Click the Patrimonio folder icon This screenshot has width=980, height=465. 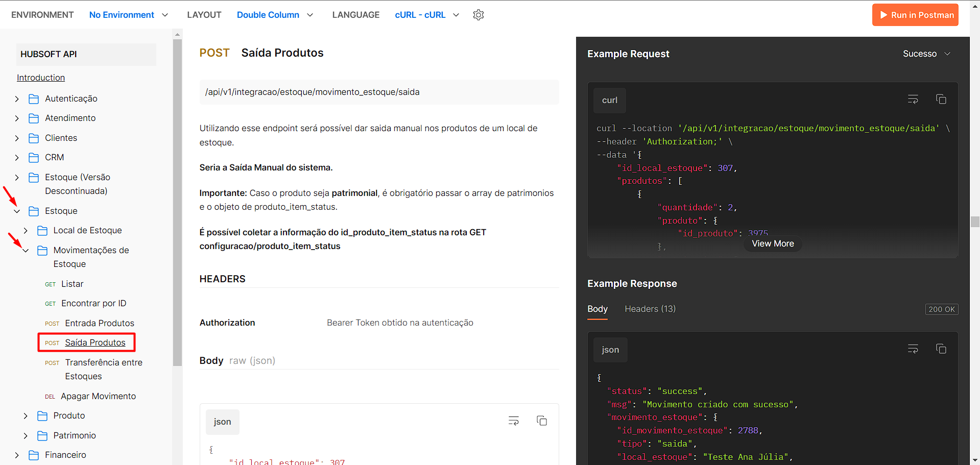point(42,436)
